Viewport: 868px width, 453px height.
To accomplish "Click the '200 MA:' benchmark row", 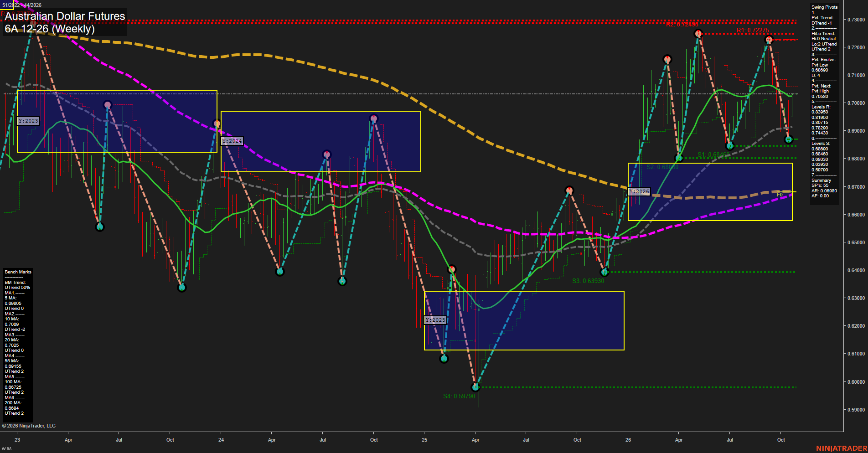I will tap(13, 403).
